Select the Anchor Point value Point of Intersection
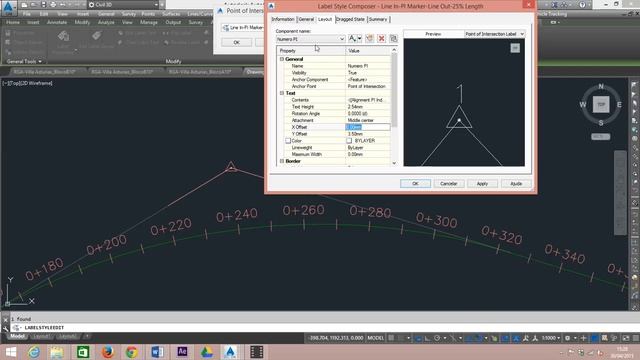The width and height of the screenshot is (640, 360). pyautogui.click(x=368, y=87)
